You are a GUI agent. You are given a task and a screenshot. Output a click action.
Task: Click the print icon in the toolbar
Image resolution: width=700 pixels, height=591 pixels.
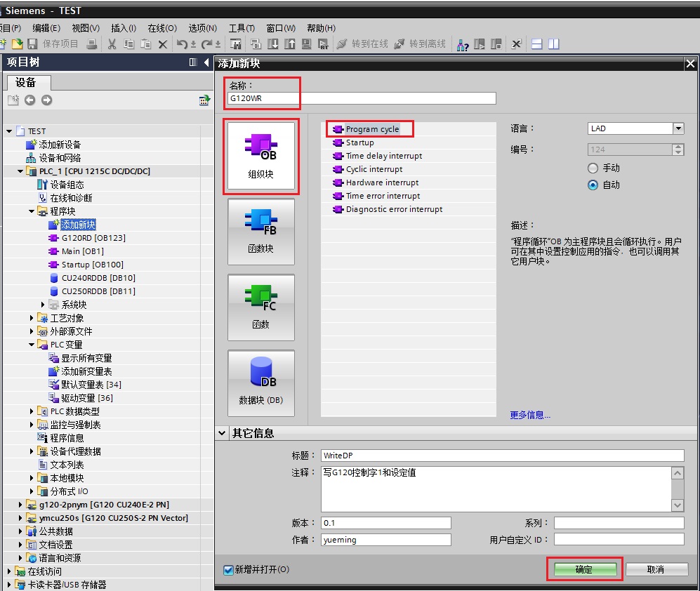pyautogui.click(x=91, y=44)
